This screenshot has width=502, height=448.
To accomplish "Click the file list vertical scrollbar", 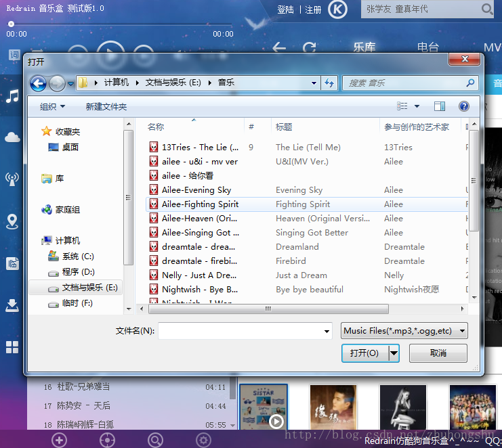I will (474, 181).
